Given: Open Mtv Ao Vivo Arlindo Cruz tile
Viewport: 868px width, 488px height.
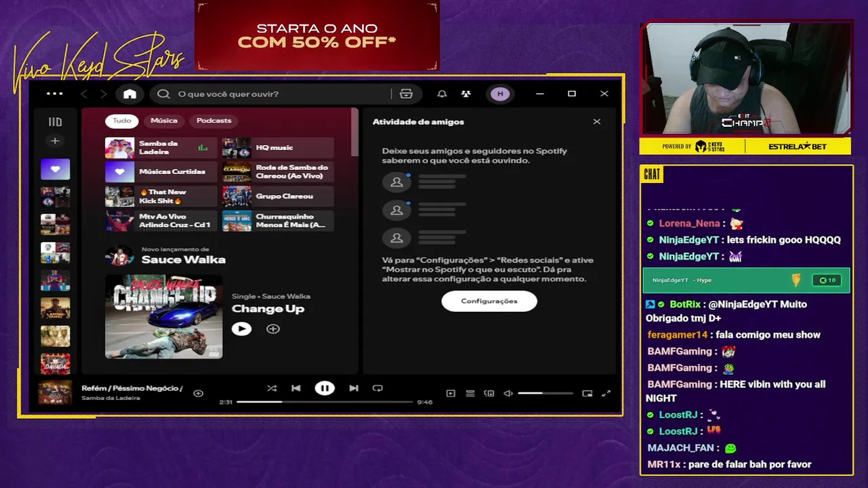Looking at the screenshot, I should pos(161,221).
